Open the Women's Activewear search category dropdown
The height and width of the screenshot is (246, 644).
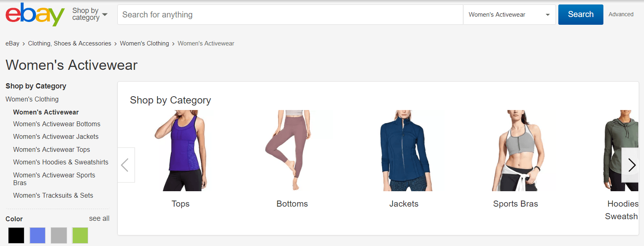(509, 15)
